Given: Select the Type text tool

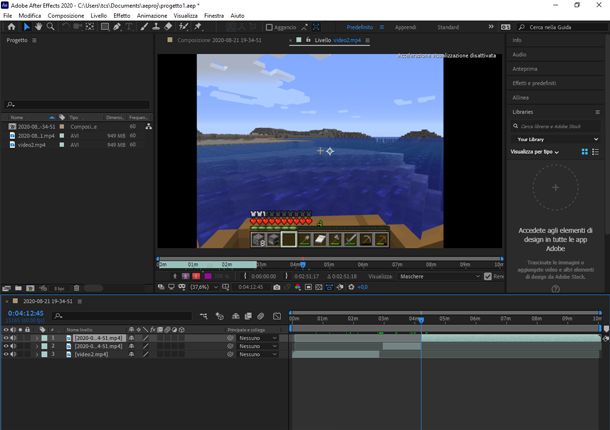Looking at the screenshot, I should [129, 27].
